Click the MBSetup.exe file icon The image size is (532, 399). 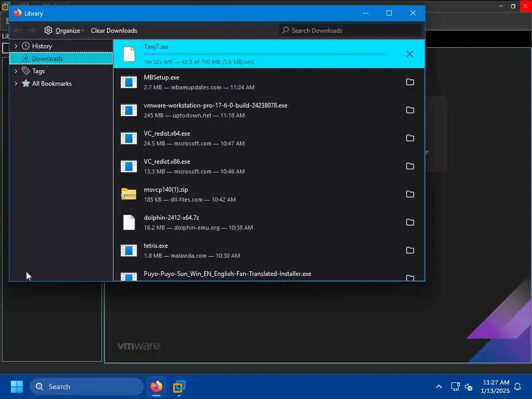point(129,82)
